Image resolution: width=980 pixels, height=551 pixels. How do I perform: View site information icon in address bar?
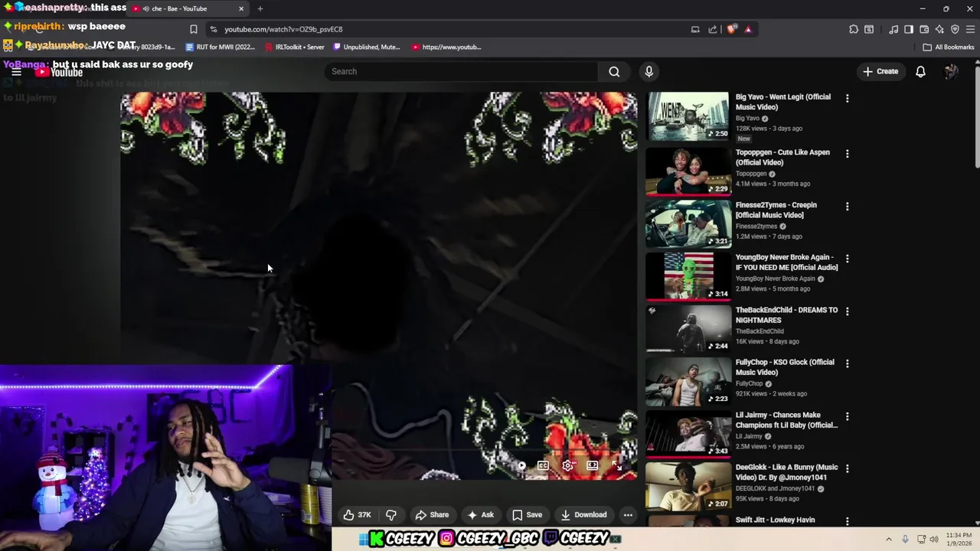pos(213,29)
